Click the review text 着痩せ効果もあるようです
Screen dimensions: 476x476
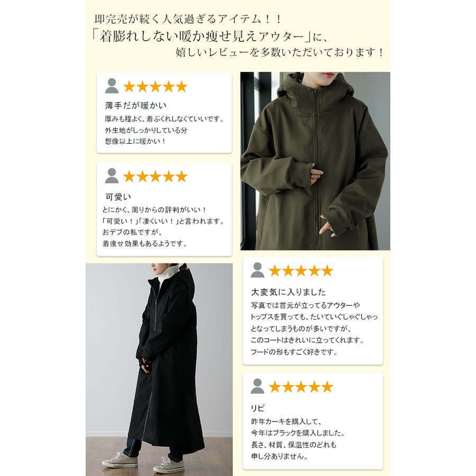[144, 243]
